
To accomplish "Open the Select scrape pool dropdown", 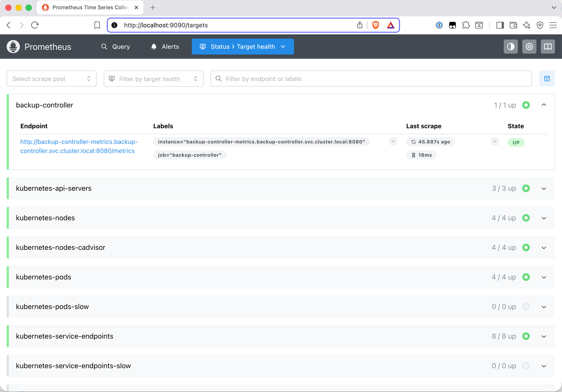I will pos(52,79).
